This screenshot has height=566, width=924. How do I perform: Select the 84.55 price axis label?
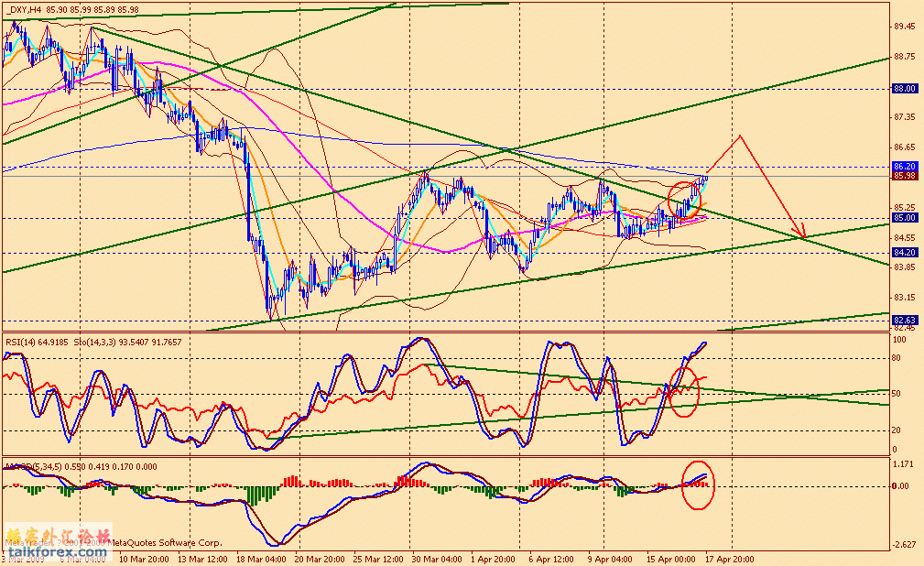click(x=905, y=238)
